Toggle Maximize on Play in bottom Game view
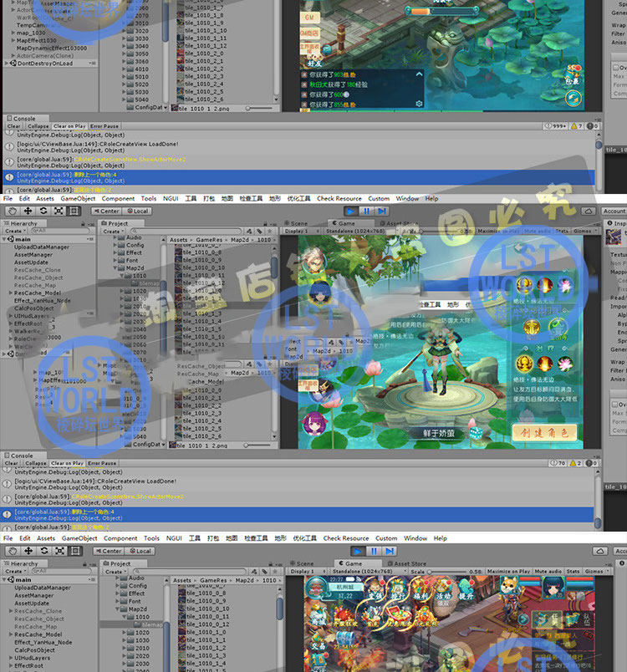 coord(508,572)
